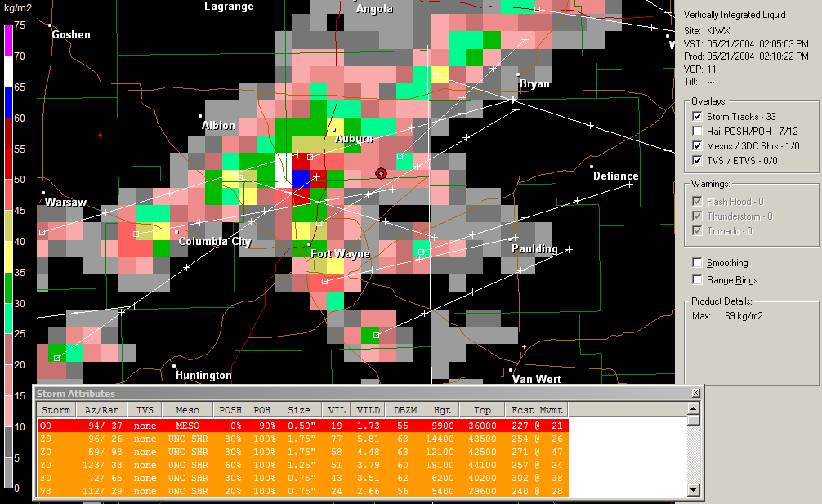This screenshot has width=822, height=504.
Task: Select storm Z9 row in table
Action: pos(303,439)
